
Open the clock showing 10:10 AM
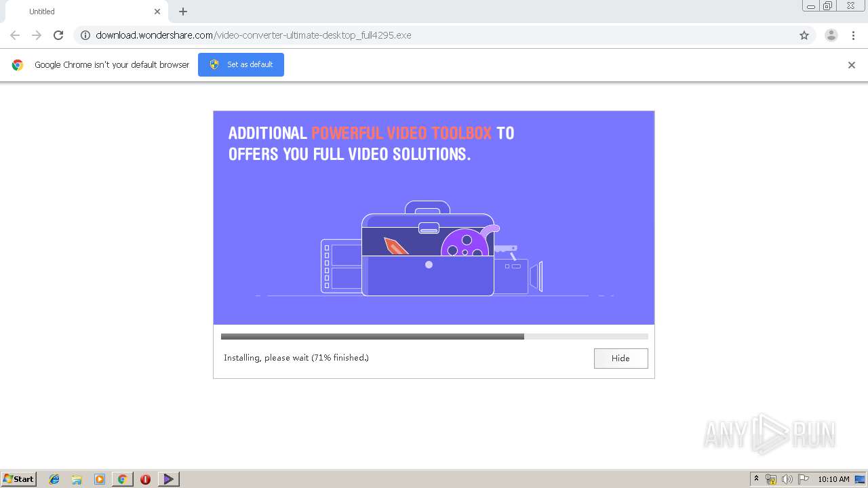coord(833,479)
